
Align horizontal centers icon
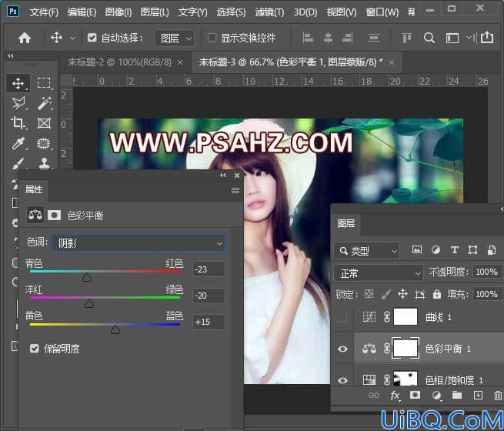(328, 38)
